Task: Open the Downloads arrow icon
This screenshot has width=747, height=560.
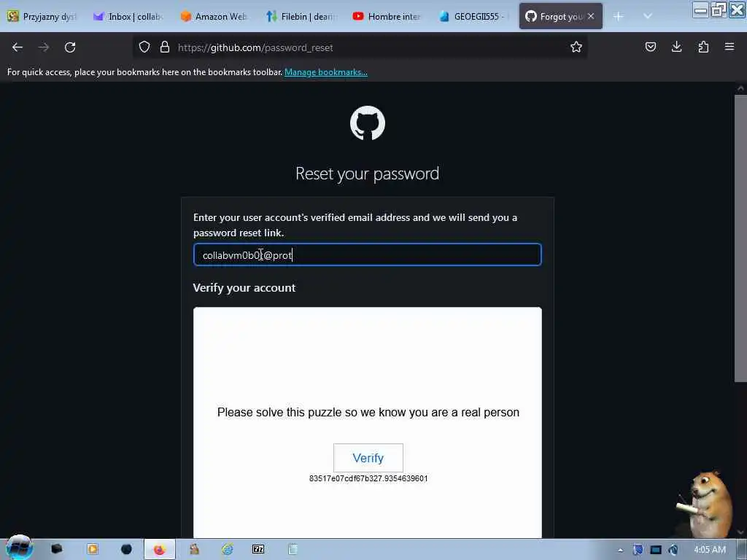Action: (x=676, y=47)
